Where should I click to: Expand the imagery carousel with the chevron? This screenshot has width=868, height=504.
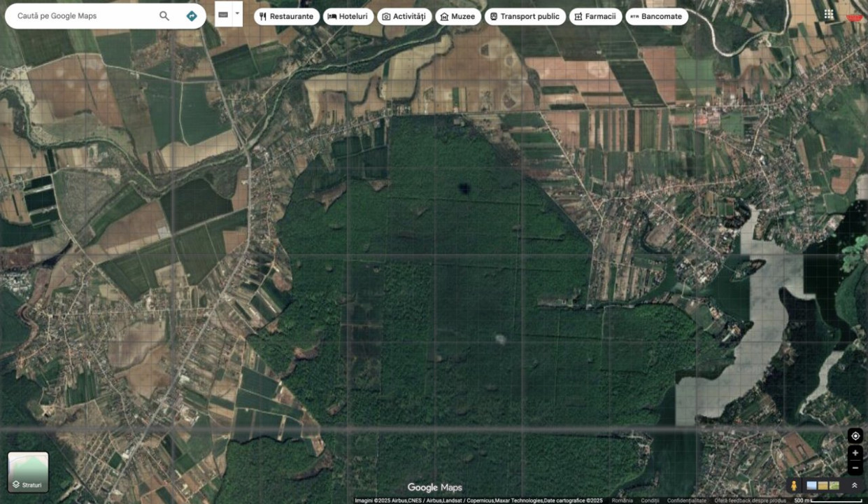tap(855, 485)
